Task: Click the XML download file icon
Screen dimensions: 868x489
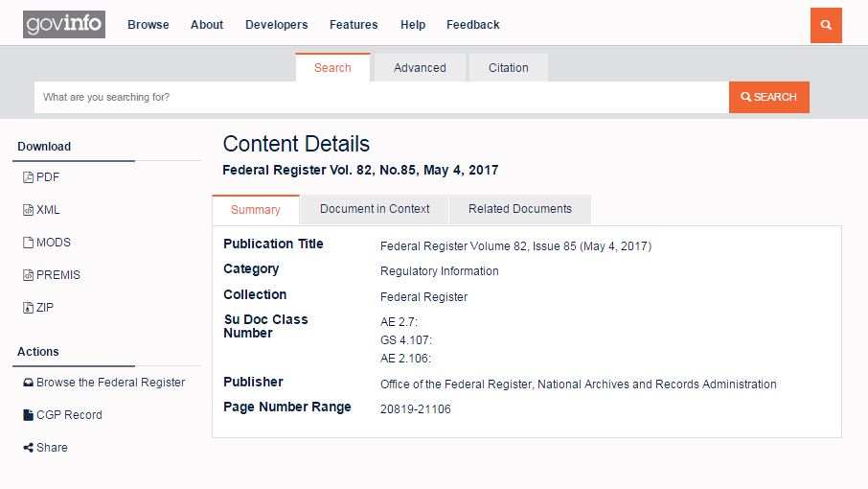Action: [x=28, y=210]
